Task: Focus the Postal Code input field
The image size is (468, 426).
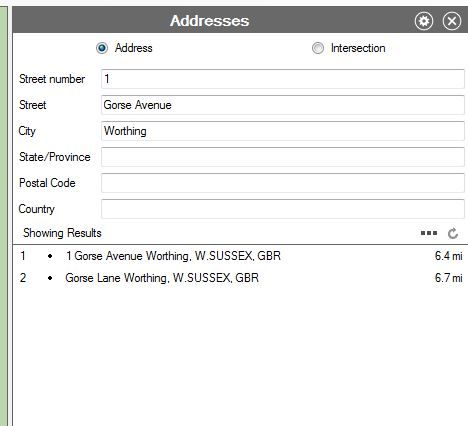Action: [283, 183]
